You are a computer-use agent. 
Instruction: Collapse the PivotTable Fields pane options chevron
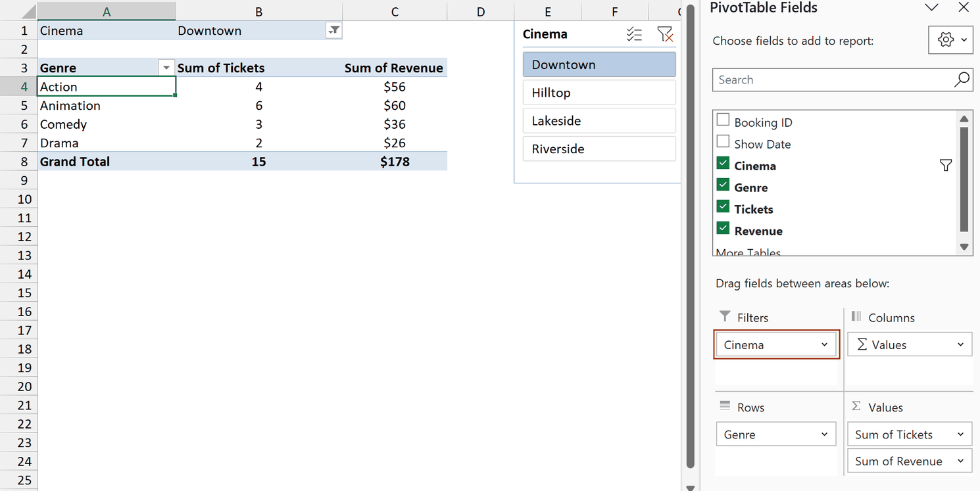click(x=931, y=8)
